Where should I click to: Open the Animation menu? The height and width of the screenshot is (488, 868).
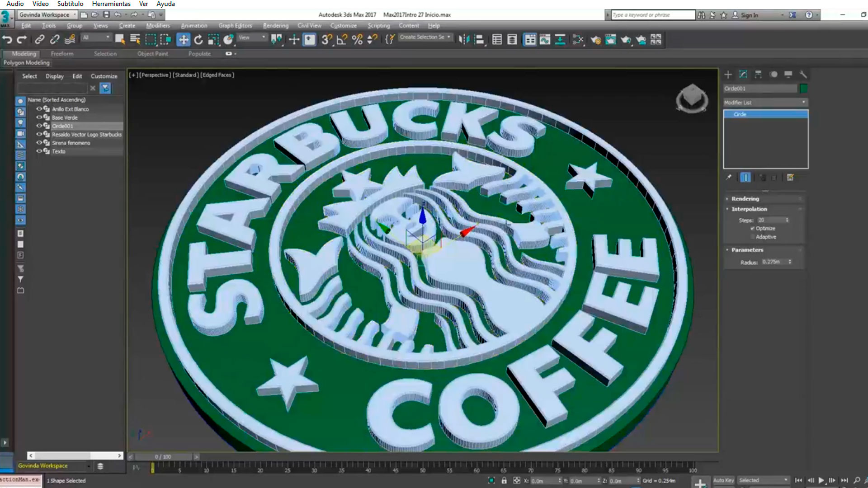194,26
